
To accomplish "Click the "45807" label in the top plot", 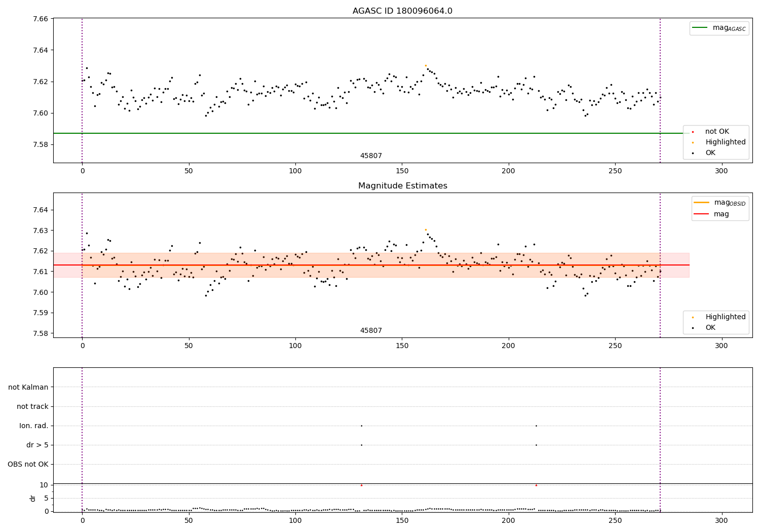I will [x=371, y=156].
